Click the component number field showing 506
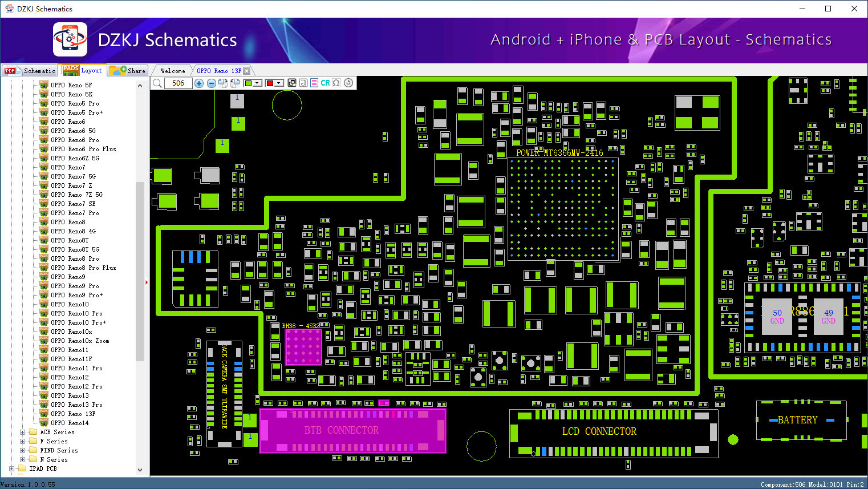The width and height of the screenshot is (868, 489). pyautogui.click(x=179, y=83)
